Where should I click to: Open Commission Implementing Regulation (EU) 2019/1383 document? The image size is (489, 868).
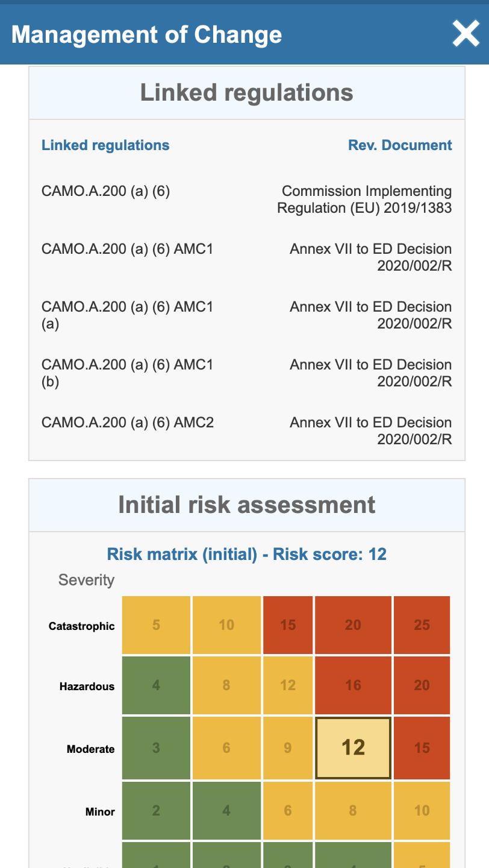coord(364,200)
